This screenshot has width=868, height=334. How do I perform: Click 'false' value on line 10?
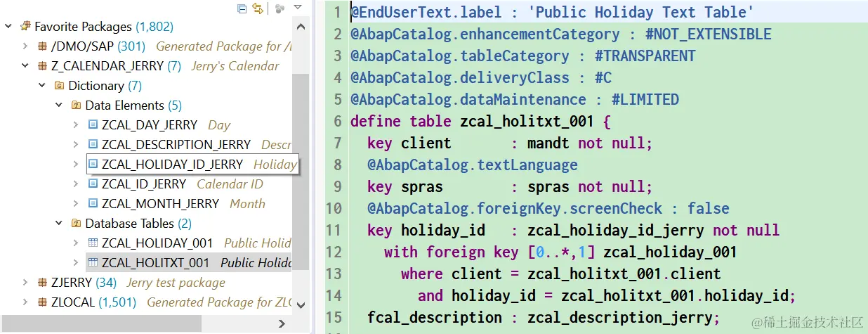pyautogui.click(x=709, y=208)
